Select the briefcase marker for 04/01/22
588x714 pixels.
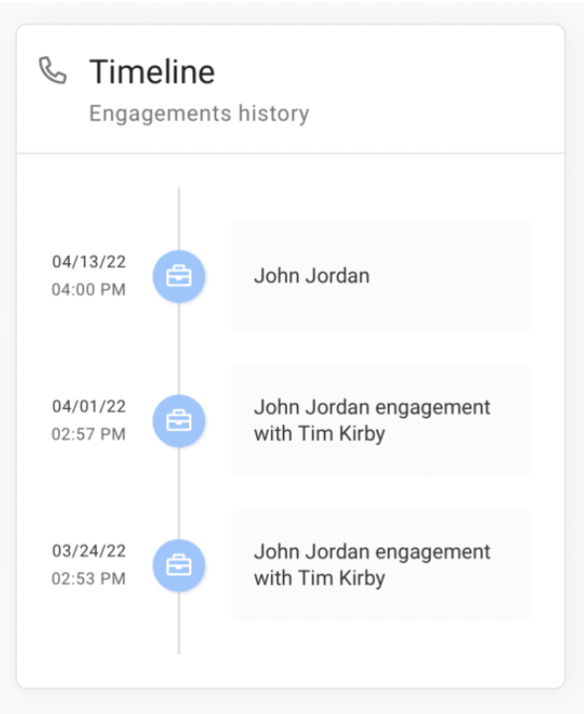178,421
